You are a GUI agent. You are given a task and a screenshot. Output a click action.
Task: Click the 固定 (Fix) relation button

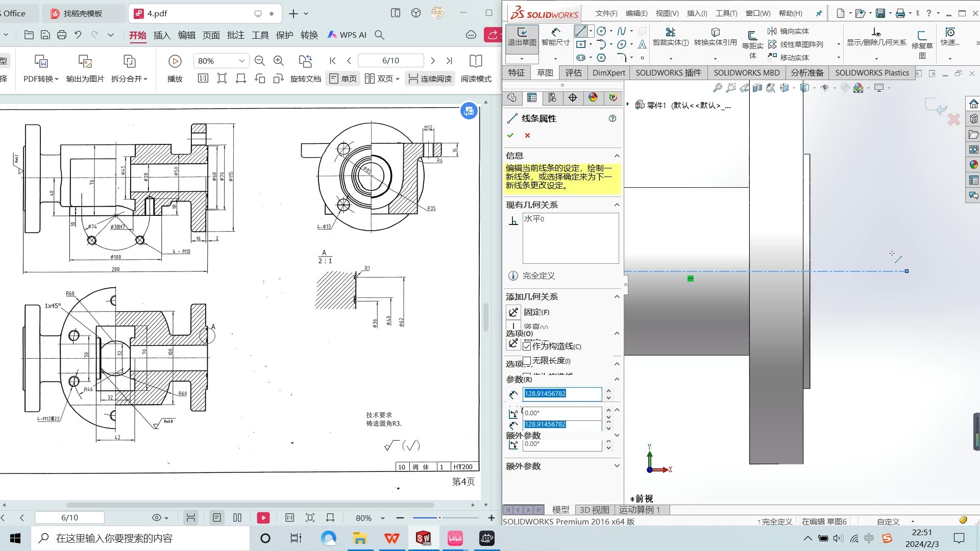[x=514, y=312]
